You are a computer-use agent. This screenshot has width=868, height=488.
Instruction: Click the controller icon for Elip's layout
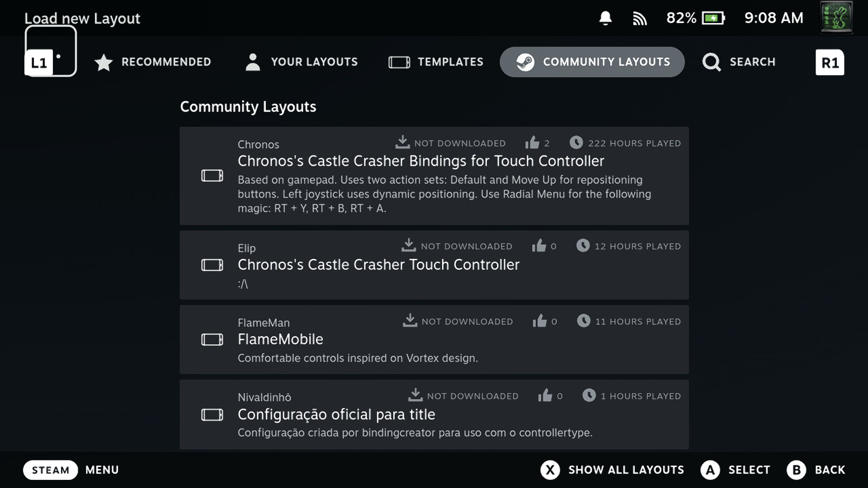[x=212, y=265]
